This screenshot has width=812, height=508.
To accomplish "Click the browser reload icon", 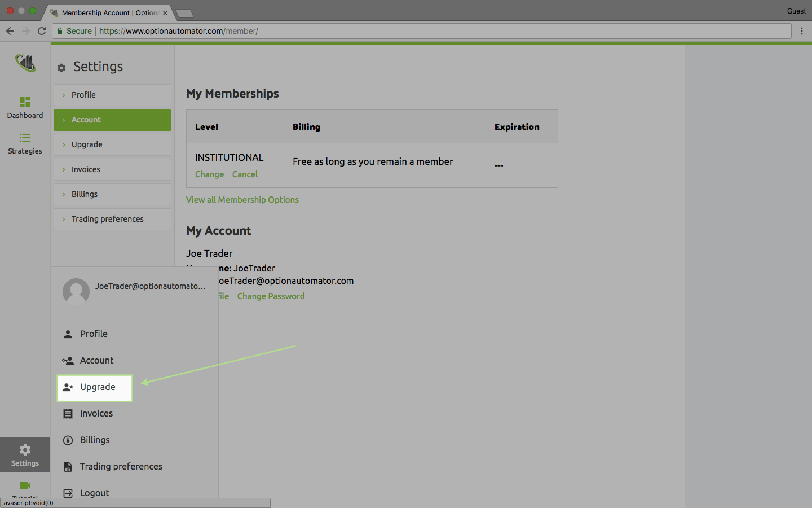I will coord(41,31).
